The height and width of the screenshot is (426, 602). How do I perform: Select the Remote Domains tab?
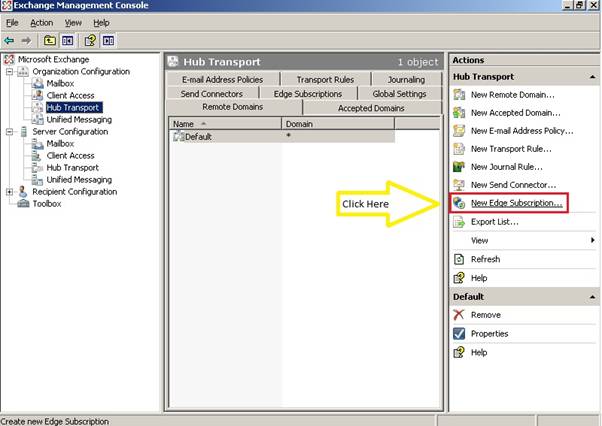pos(233,107)
